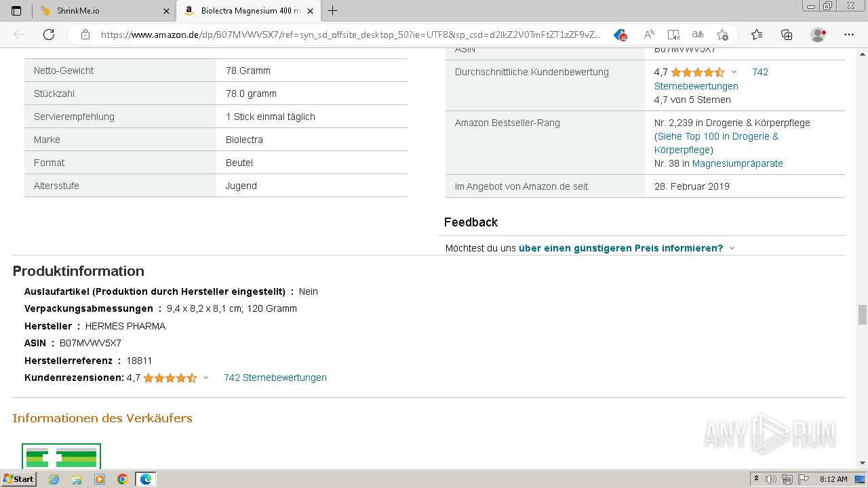The image size is (868, 488).
Task: Click the page vertical scrollbar thumb
Action: [x=863, y=315]
